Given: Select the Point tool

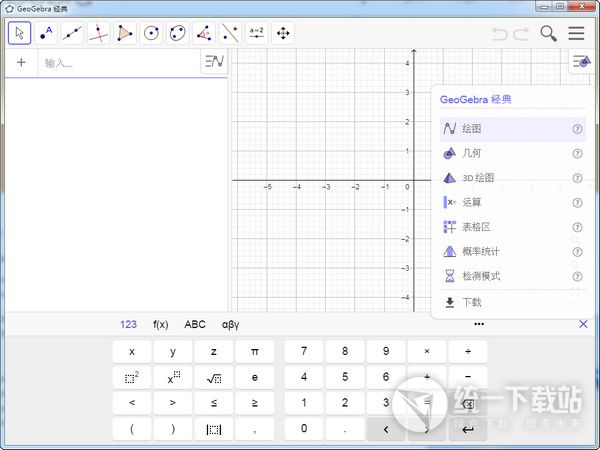Looking at the screenshot, I should click(46, 33).
